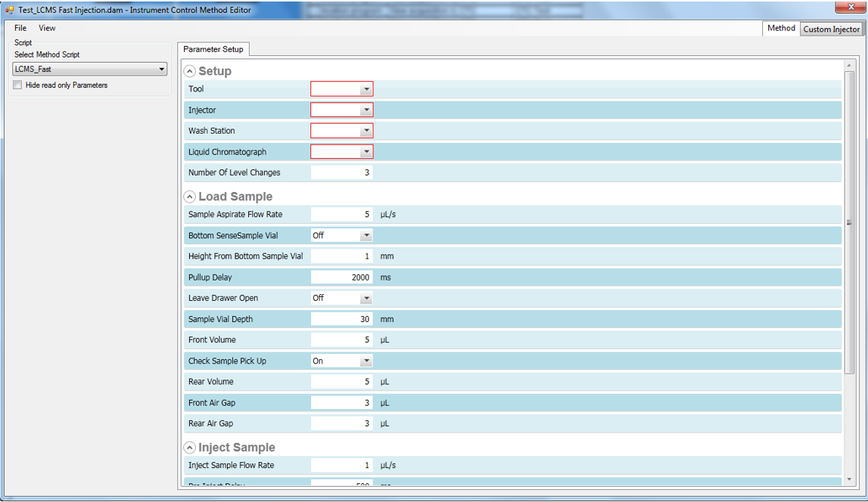Viewport: 868px width, 502px height.
Task: Collapse the Inject Sample section chevron
Action: point(190,448)
